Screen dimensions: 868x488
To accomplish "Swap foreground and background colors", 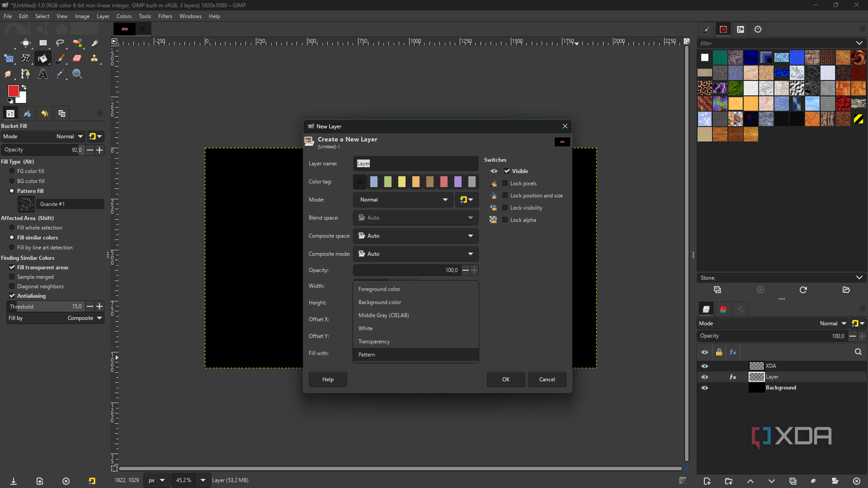I will pyautogui.click(x=24, y=88).
